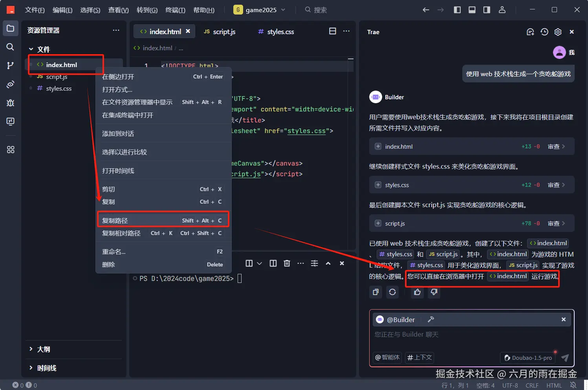The image size is (588, 390).
Task: Open the Run and Debug bug icon
Action: 10,103
